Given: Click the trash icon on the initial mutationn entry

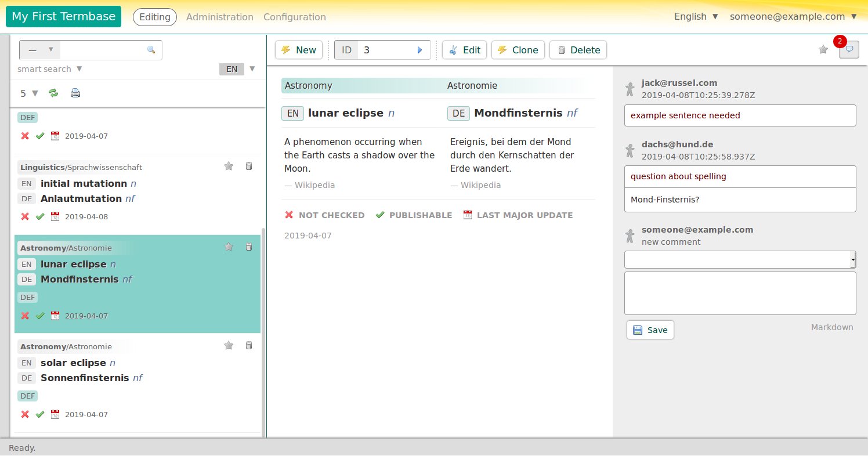Looking at the screenshot, I should pos(249,167).
